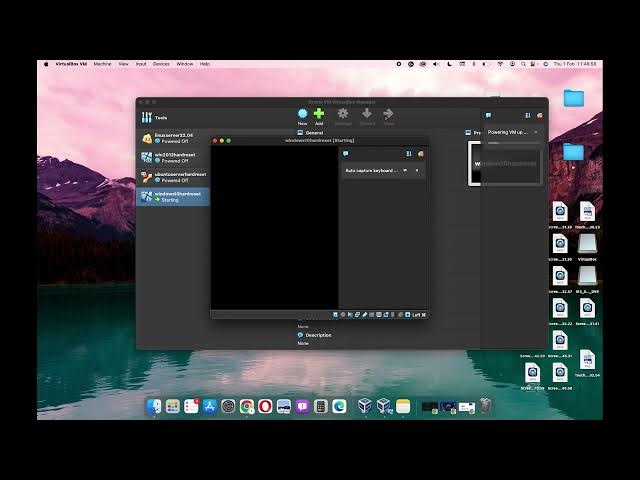Click USB devices status bar icon
640x480 pixels.
[x=364, y=315]
